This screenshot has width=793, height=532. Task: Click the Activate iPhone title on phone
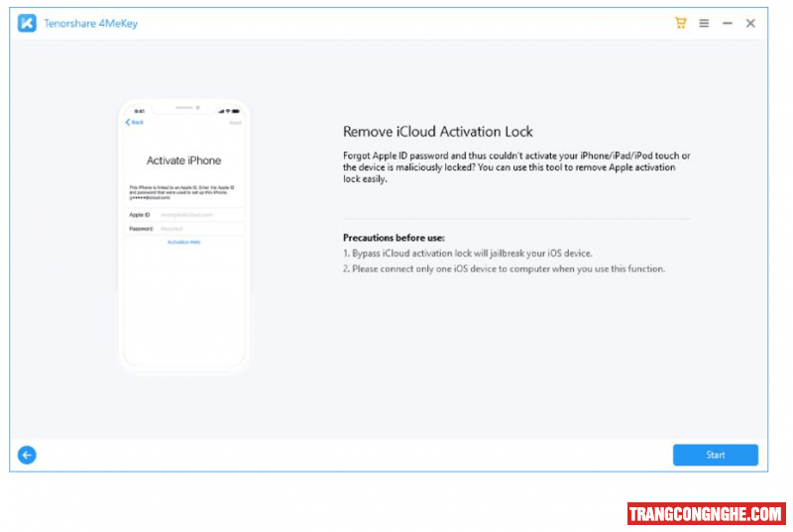(x=183, y=160)
